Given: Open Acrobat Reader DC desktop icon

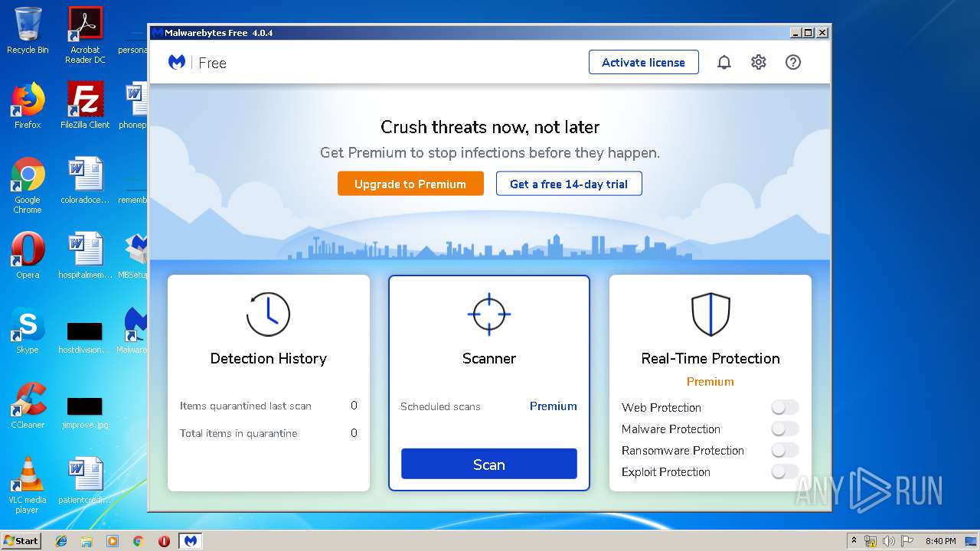Looking at the screenshot, I should pyautogui.click(x=85, y=35).
